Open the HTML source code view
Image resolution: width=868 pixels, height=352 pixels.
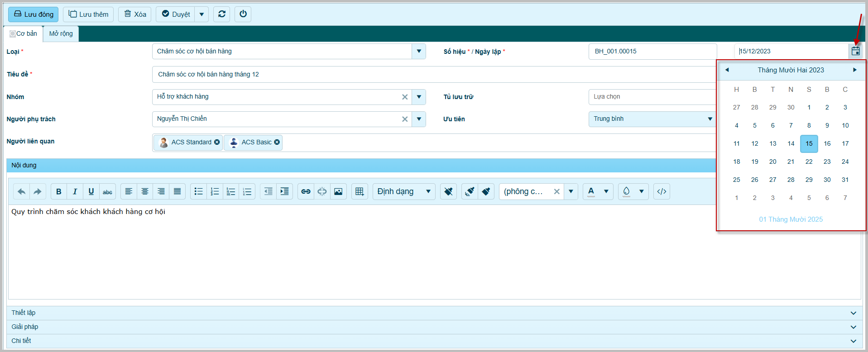[662, 191]
